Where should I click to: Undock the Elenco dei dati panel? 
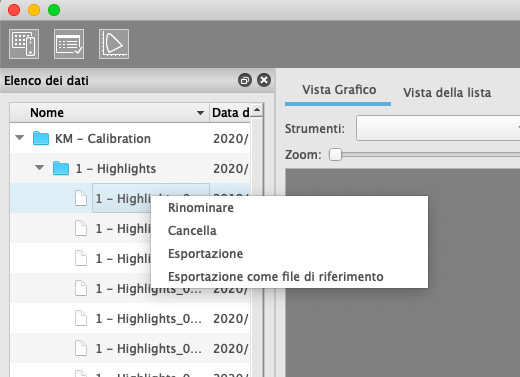coord(245,80)
